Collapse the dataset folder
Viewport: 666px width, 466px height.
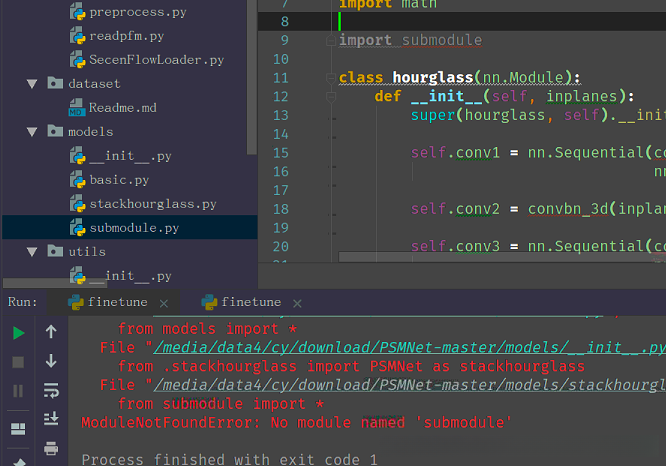(x=32, y=84)
